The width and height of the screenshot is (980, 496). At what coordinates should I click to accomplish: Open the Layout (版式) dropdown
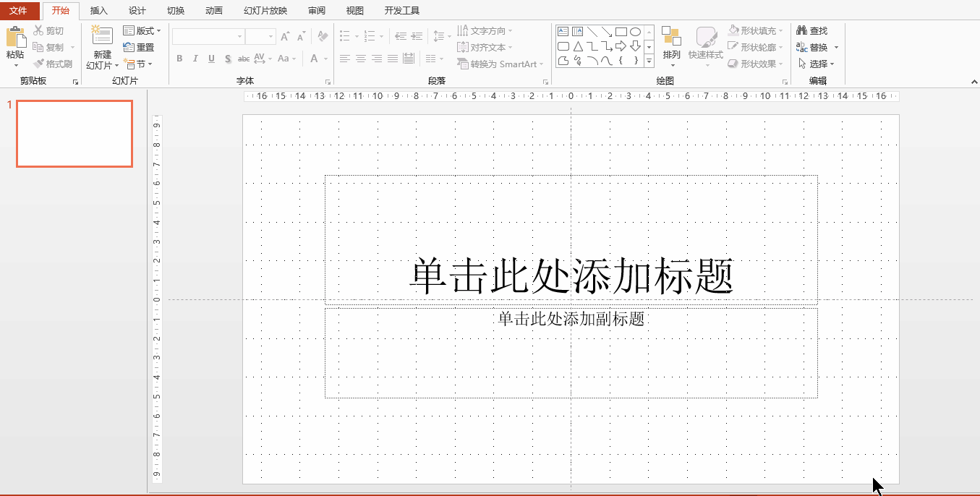(142, 30)
